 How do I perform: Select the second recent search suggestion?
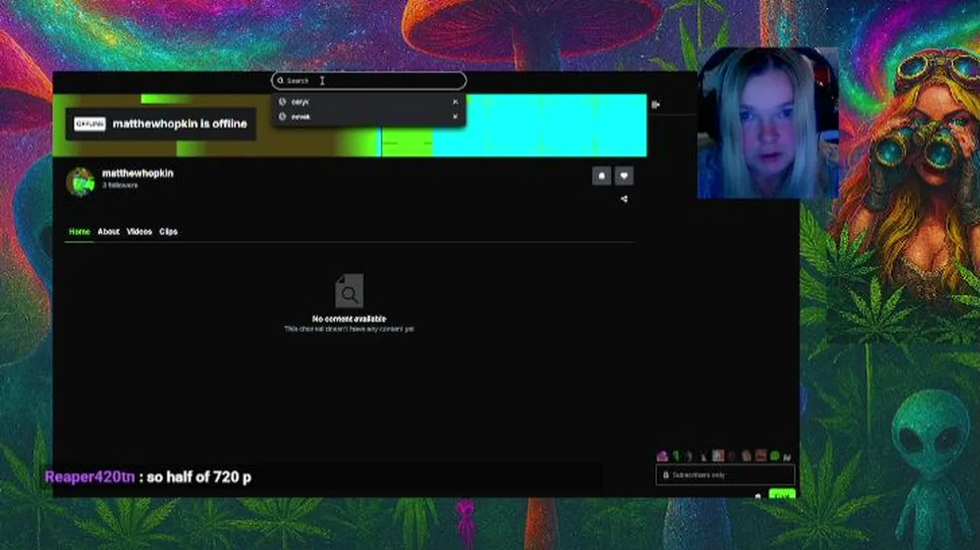tap(369, 117)
